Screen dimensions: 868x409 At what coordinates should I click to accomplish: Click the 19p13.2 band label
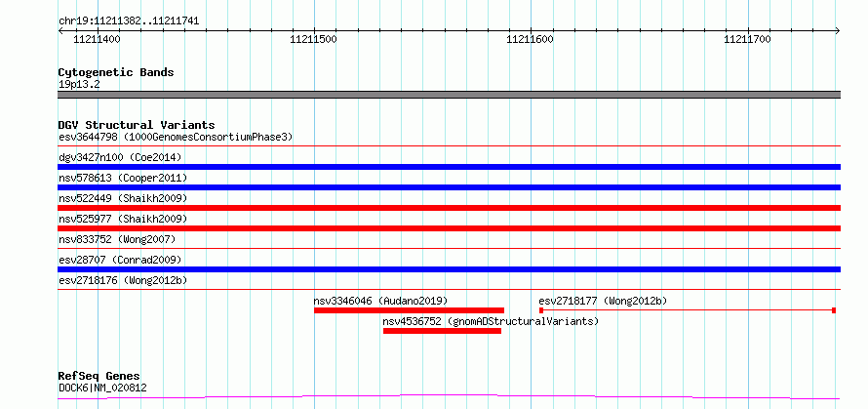point(79,85)
